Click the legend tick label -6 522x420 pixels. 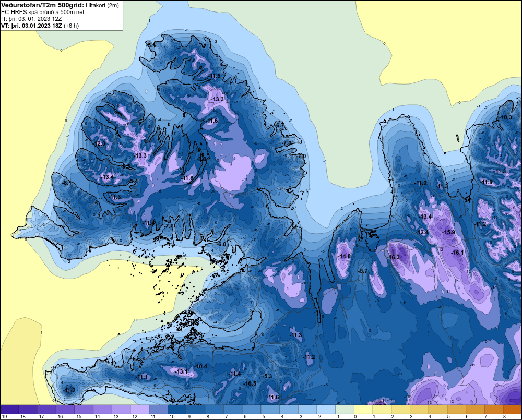point(245,417)
